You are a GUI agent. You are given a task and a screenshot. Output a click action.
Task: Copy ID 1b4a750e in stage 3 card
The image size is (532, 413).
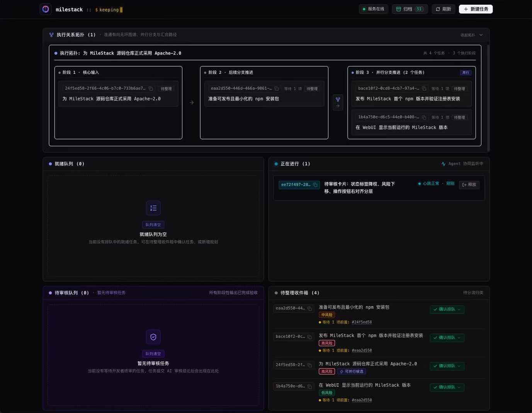tap(424, 117)
